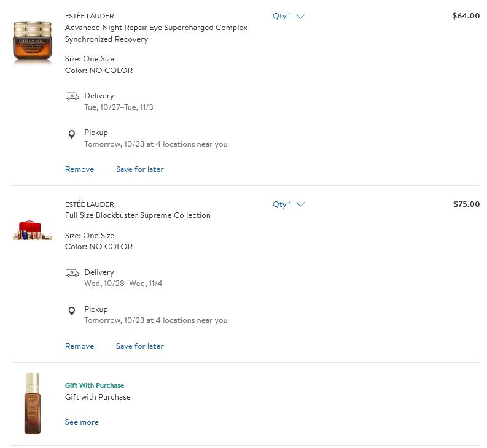Open the Advanced Night Repair eye cream product image
Screen dimensions: 487x448
coord(33,41)
